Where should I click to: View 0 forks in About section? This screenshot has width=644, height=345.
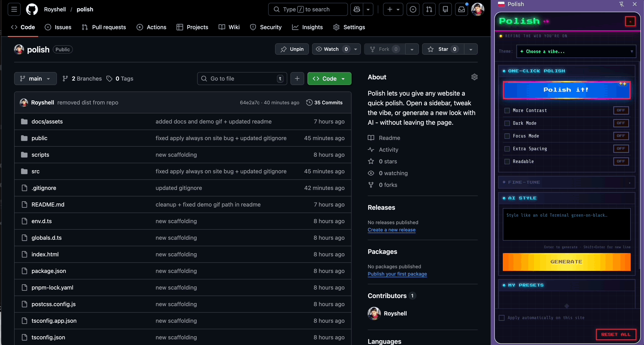point(383,185)
